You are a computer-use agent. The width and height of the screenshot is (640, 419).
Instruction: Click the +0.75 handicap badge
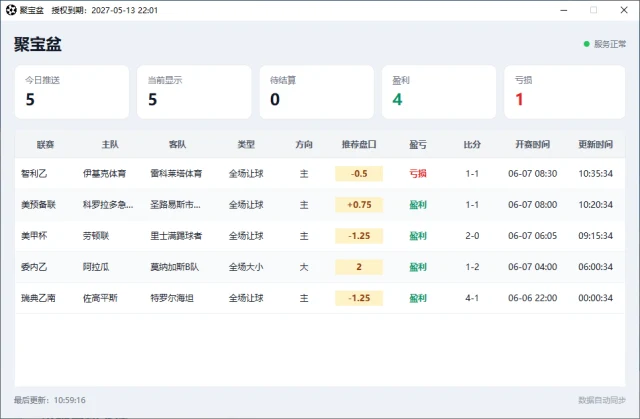(x=359, y=205)
